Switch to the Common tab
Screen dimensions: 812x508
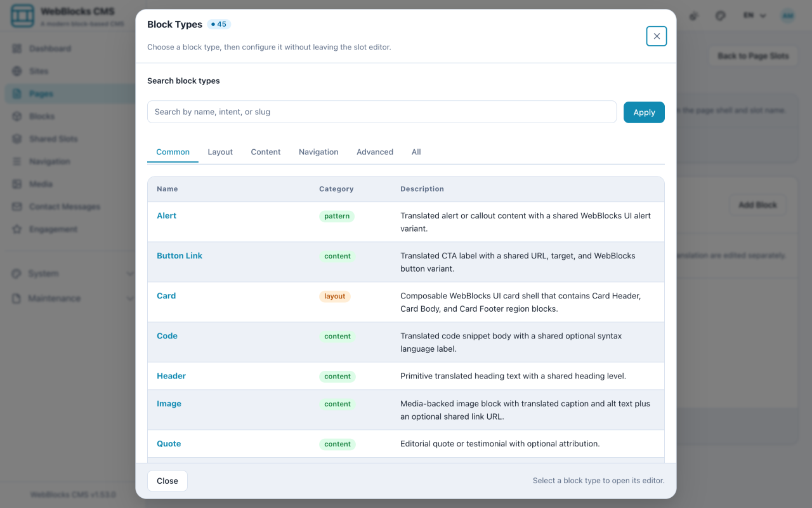click(x=173, y=152)
